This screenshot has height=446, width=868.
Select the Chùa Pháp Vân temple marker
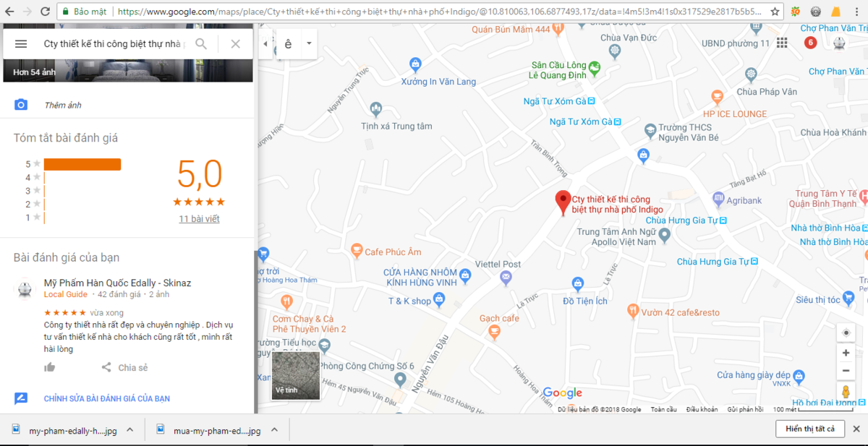pyautogui.click(x=751, y=74)
